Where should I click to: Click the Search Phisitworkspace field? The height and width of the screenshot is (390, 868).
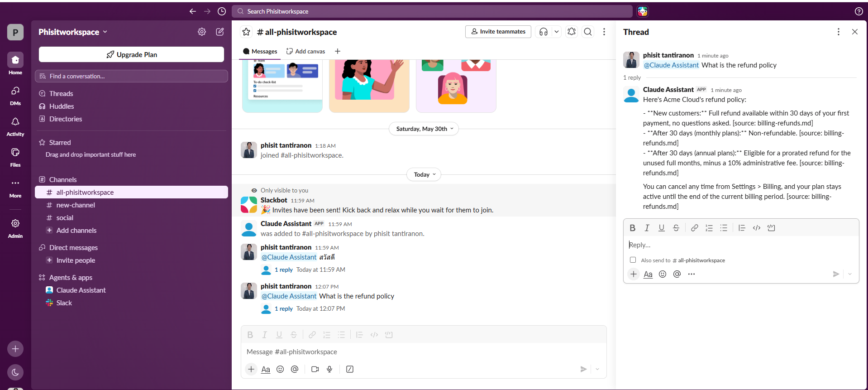point(432,11)
